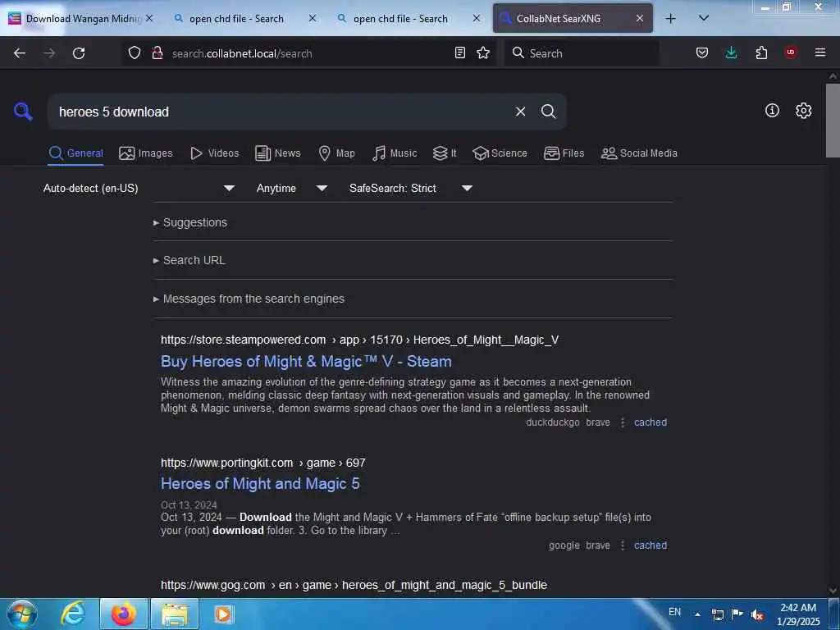Screen dimensions: 840x630
Task: Open the clock showing 2:42 AM
Action: coord(798,614)
